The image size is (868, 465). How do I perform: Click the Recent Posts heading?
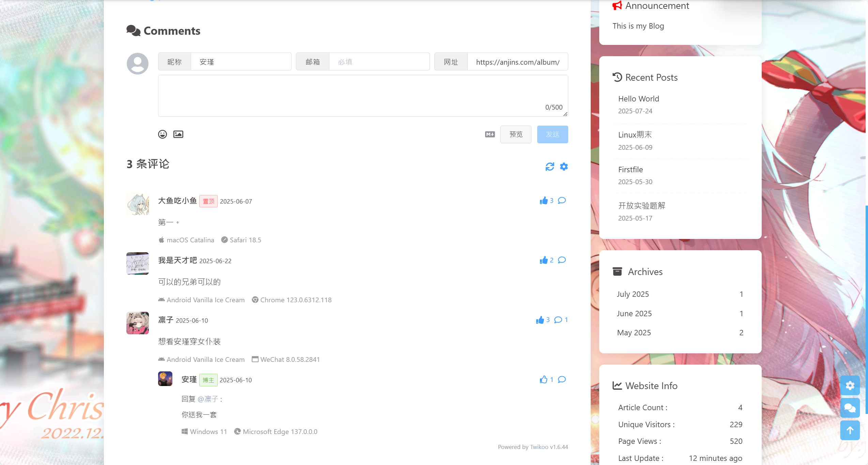645,77
